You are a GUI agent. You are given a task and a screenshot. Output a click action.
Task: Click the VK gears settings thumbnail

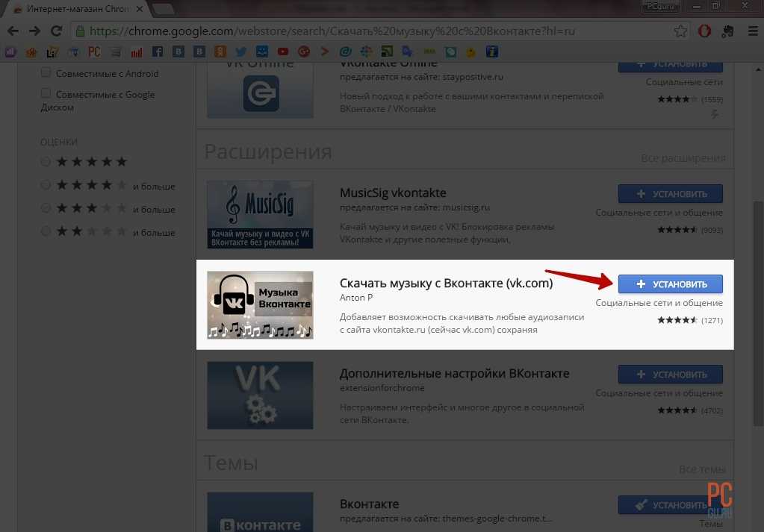click(260, 395)
